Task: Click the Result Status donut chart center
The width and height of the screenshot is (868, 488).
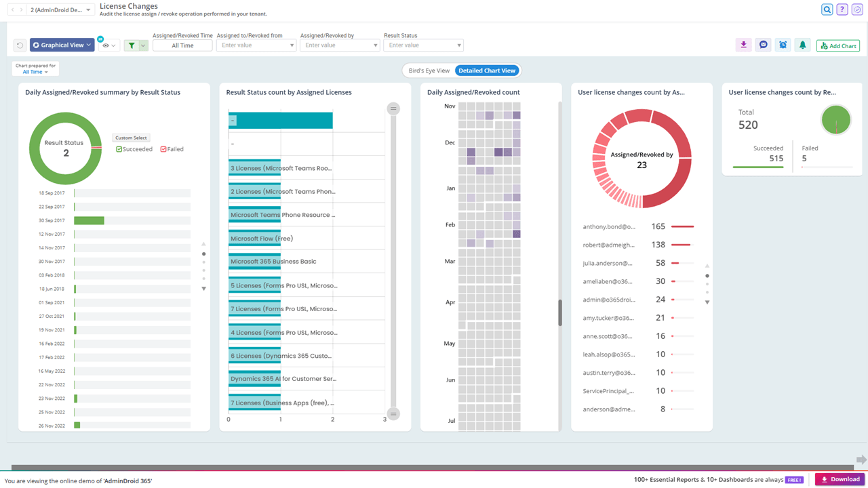Action: click(x=66, y=148)
